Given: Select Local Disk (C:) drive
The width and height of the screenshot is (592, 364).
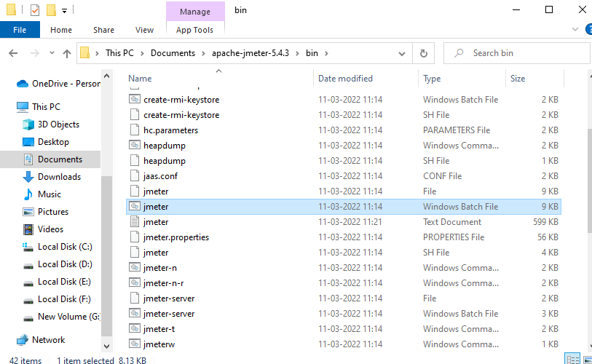Looking at the screenshot, I should pos(57,247).
